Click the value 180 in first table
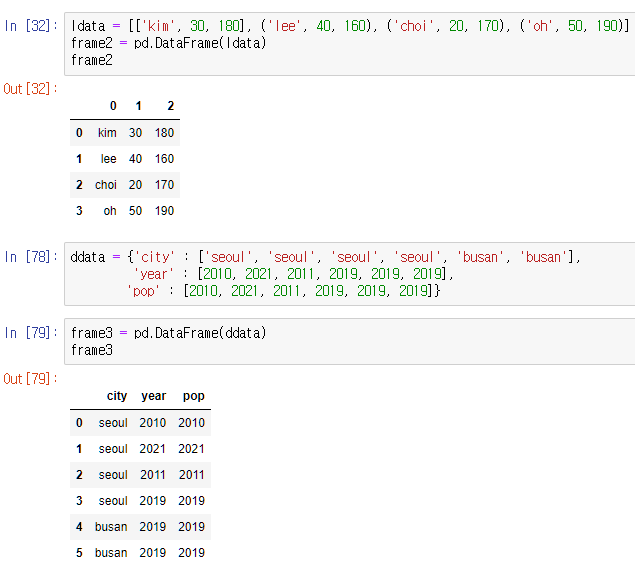The height and width of the screenshot is (568, 635). pyautogui.click(x=164, y=133)
